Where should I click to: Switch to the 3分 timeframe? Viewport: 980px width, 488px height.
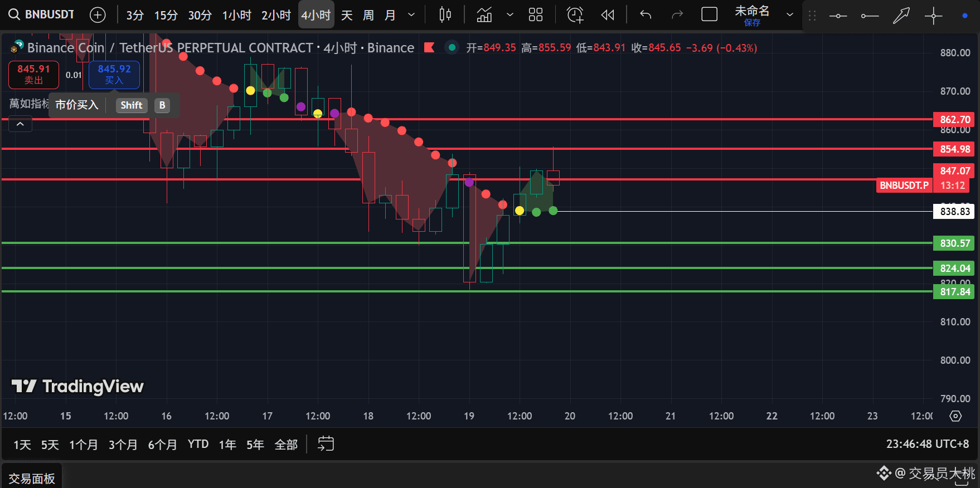[x=135, y=15]
